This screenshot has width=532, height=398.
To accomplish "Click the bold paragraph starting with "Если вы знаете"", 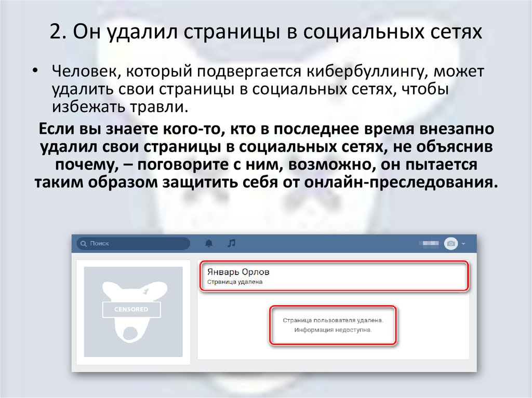I will 266,156.
